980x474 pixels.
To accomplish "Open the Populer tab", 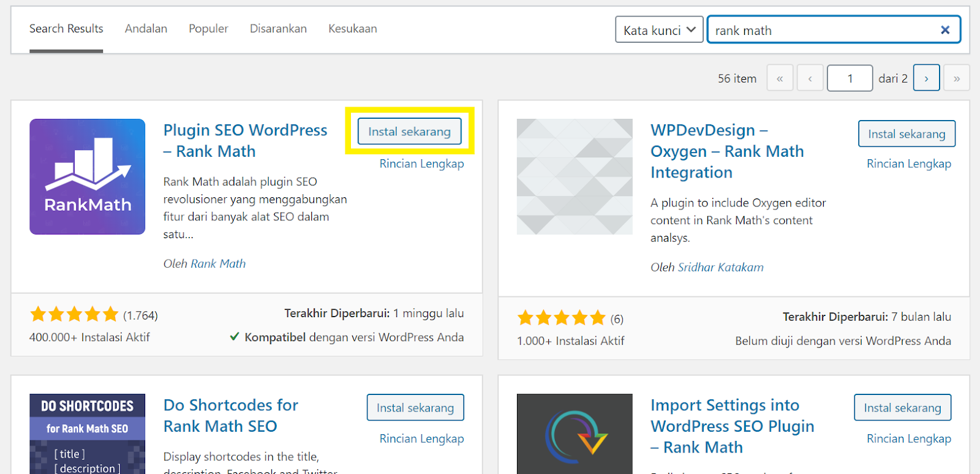I will point(208,29).
